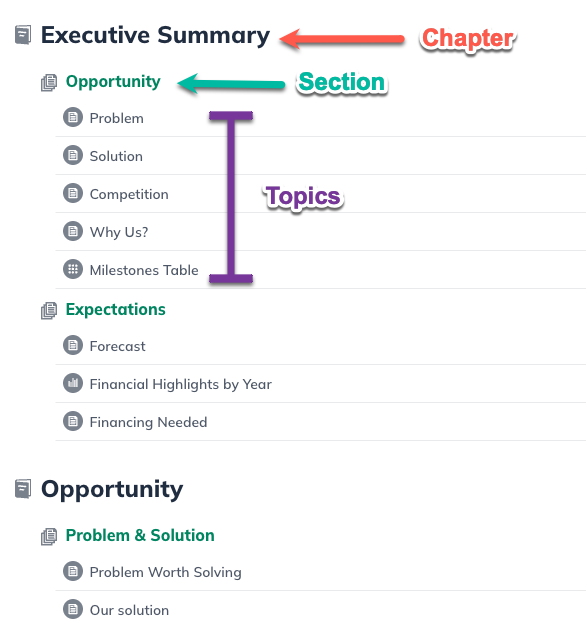The width and height of the screenshot is (586, 626).
Task: Click the Opportunity chapter book icon
Action: pos(23,489)
